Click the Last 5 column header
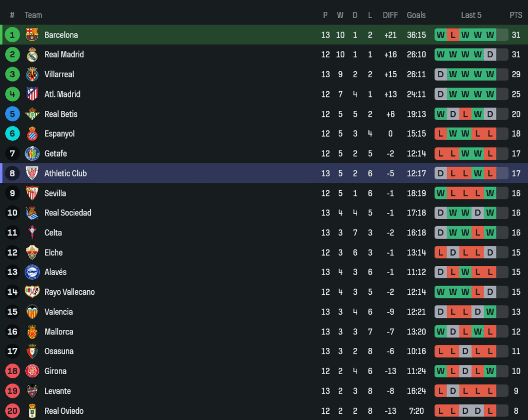The image size is (528, 420). (471, 15)
